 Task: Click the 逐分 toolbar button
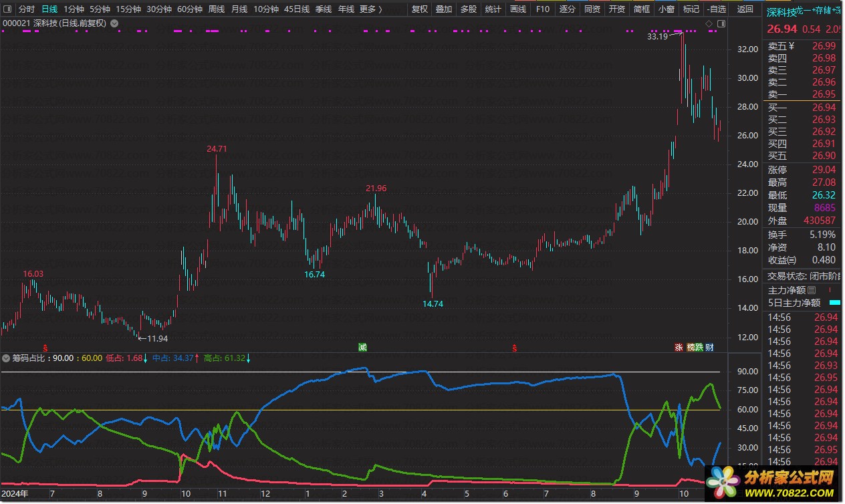(567, 9)
